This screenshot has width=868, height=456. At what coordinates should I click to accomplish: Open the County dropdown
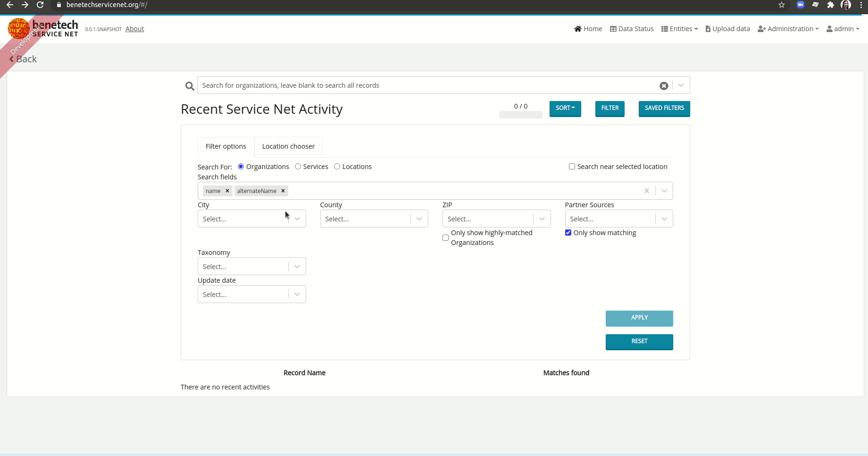pyautogui.click(x=374, y=219)
